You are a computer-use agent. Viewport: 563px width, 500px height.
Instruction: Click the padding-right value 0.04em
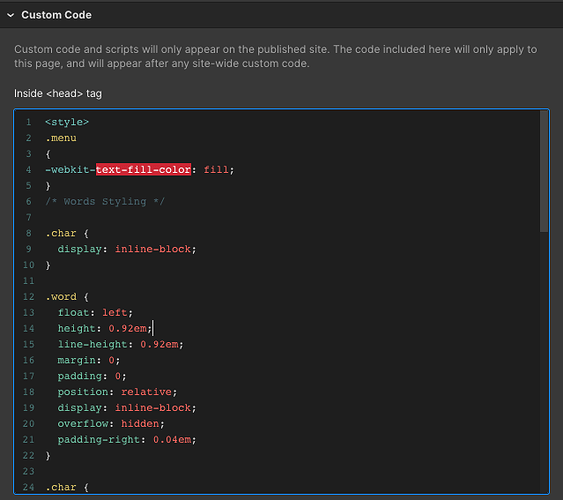[172, 439]
